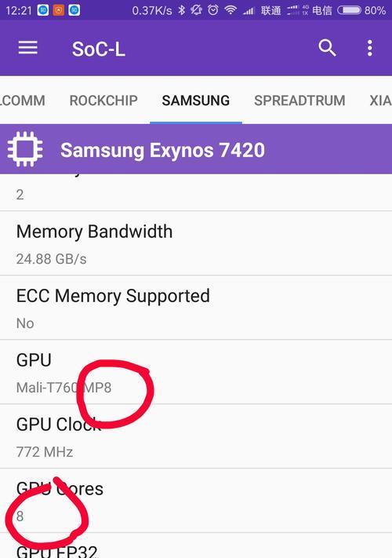The image size is (392, 558).
Task: Select the SAMSUNG tab
Action: point(196,100)
